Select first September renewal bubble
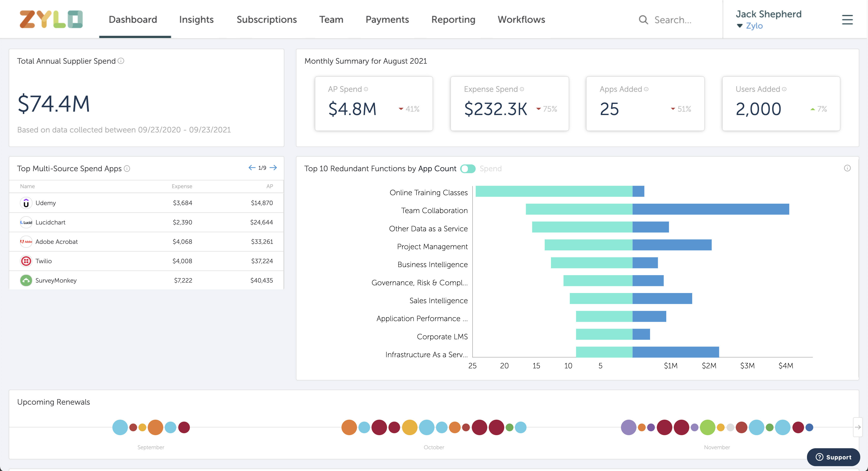868x471 pixels. 120,427
